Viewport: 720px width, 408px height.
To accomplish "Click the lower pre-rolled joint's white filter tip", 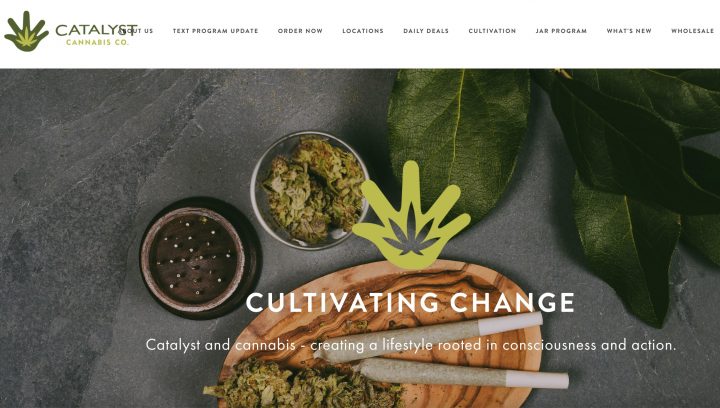I will coord(538,380).
